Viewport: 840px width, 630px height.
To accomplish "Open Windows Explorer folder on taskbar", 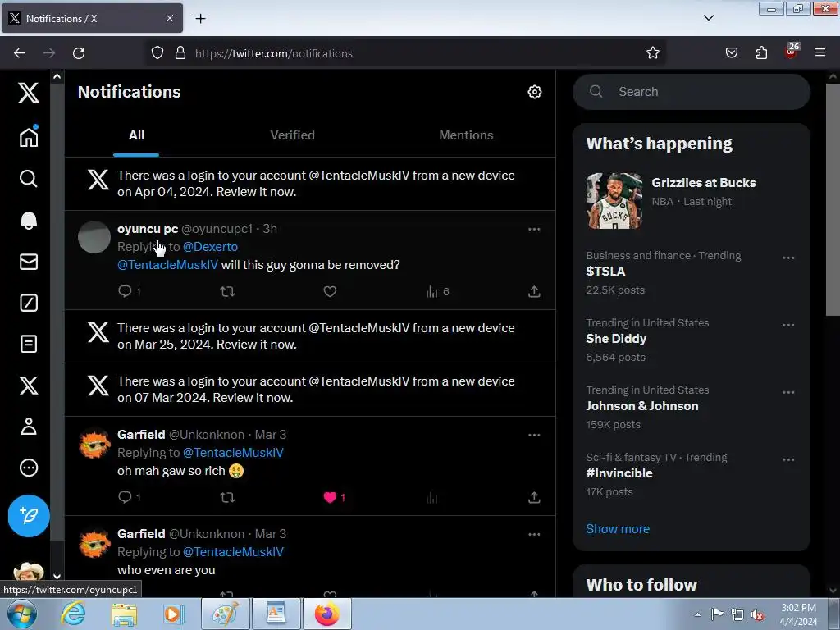I will click(x=124, y=614).
